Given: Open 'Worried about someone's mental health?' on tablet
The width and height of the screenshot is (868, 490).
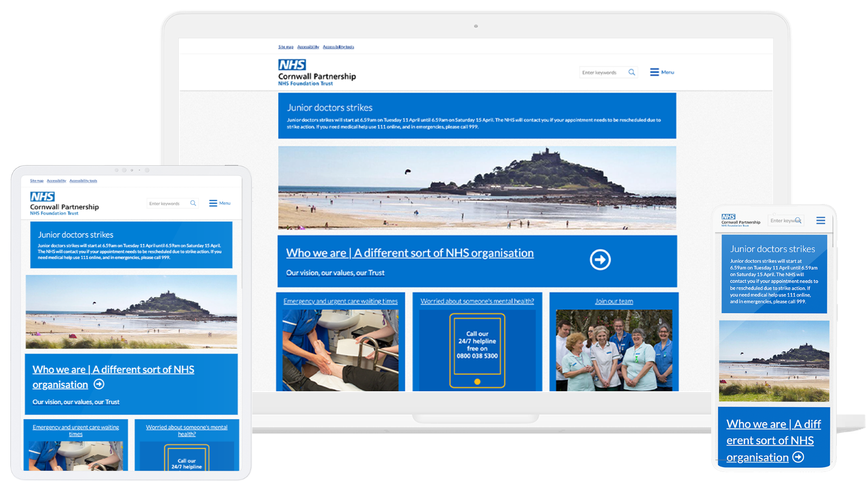Looking at the screenshot, I should click(x=187, y=430).
